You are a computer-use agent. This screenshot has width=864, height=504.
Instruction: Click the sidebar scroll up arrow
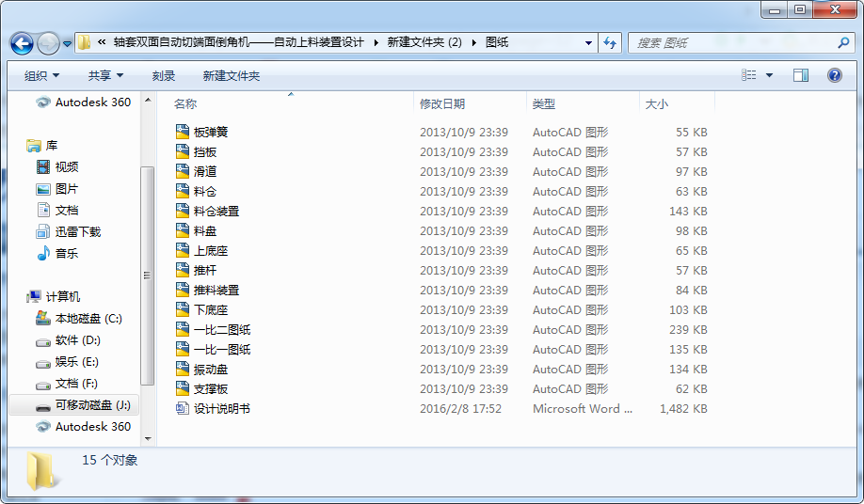pyautogui.click(x=148, y=100)
